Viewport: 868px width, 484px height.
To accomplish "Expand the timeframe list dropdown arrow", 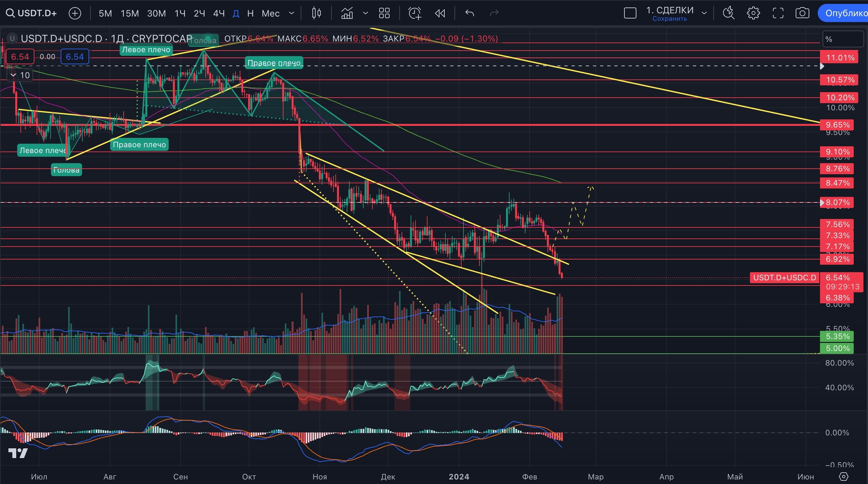I will tap(292, 13).
